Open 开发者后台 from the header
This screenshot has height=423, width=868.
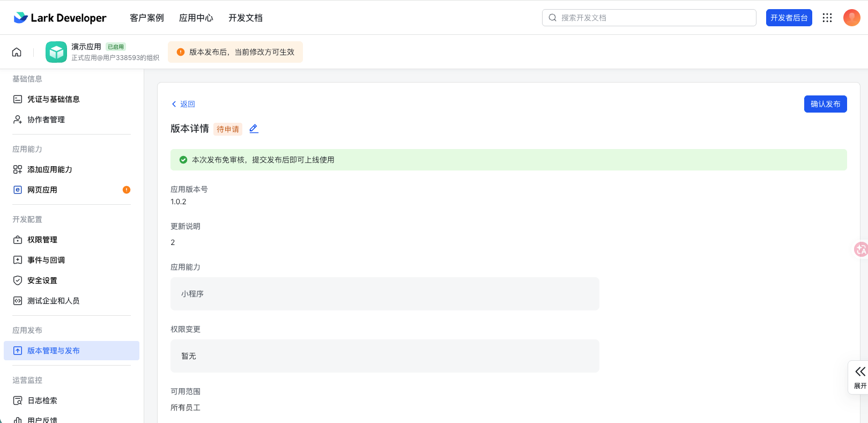click(x=789, y=18)
